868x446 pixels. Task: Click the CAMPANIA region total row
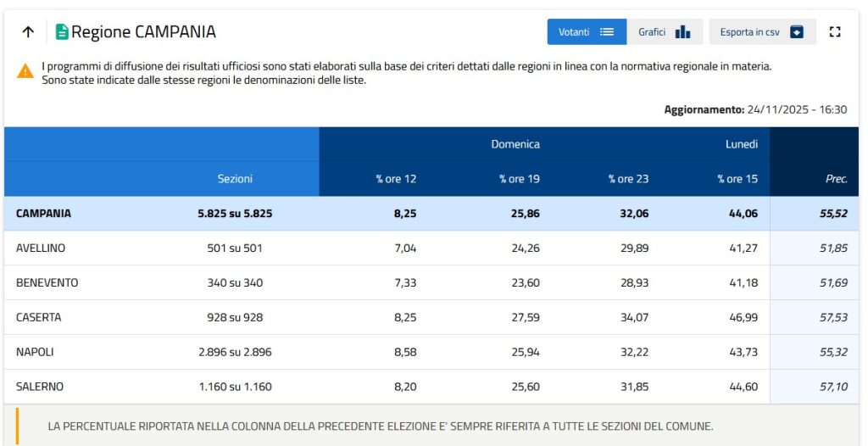[44, 214]
